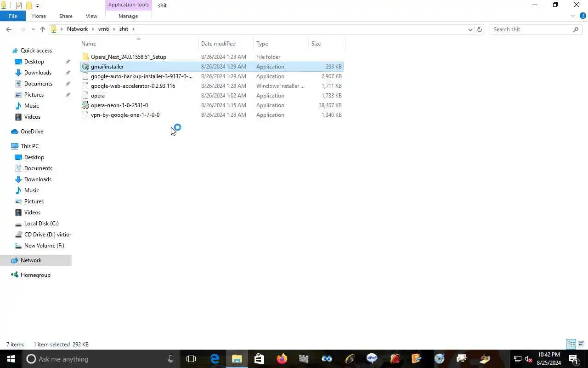Viewport: 588px width, 368px height.
Task: Select the gmailinstaller application icon
Action: (85, 67)
